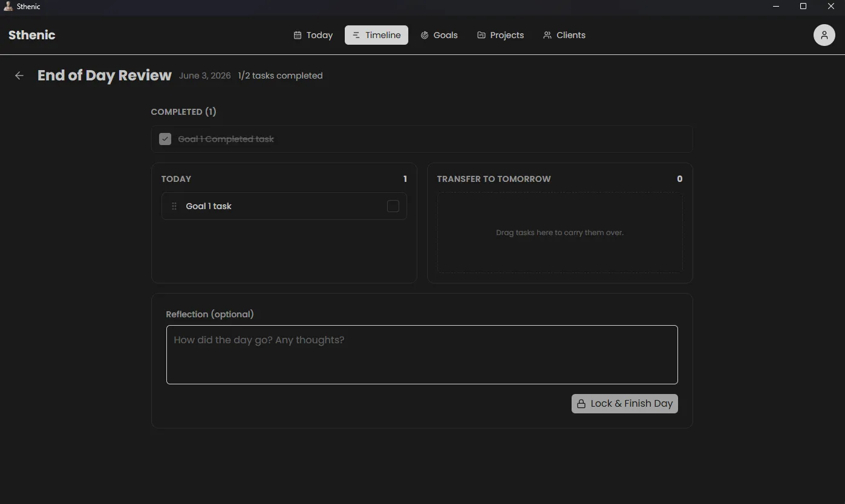Click the 'TODAY' column header

pos(176,179)
